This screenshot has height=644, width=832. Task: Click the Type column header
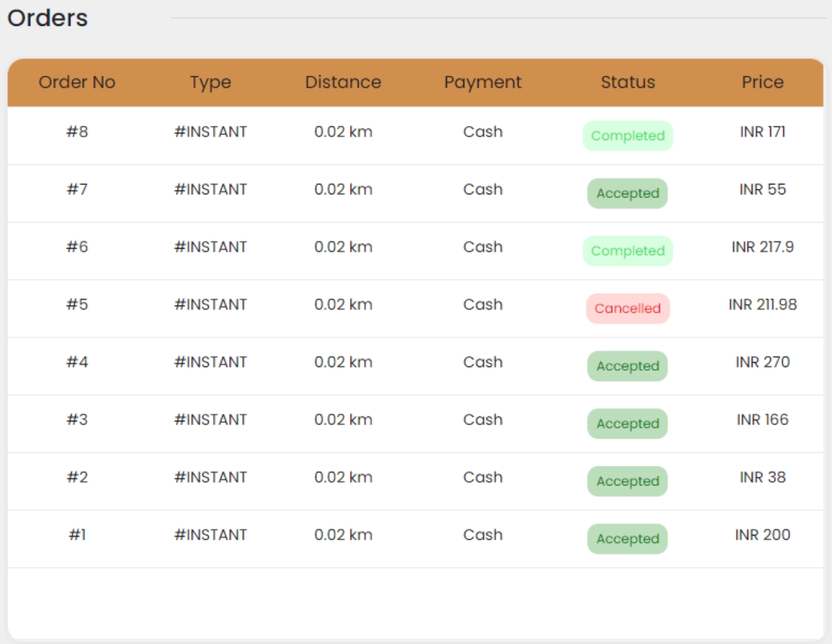click(x=210, y=83)
